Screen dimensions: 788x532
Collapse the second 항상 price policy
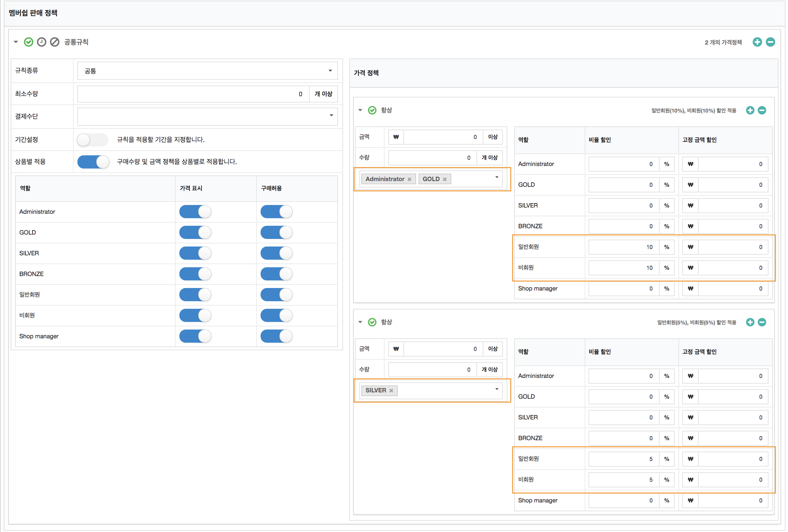360,322
